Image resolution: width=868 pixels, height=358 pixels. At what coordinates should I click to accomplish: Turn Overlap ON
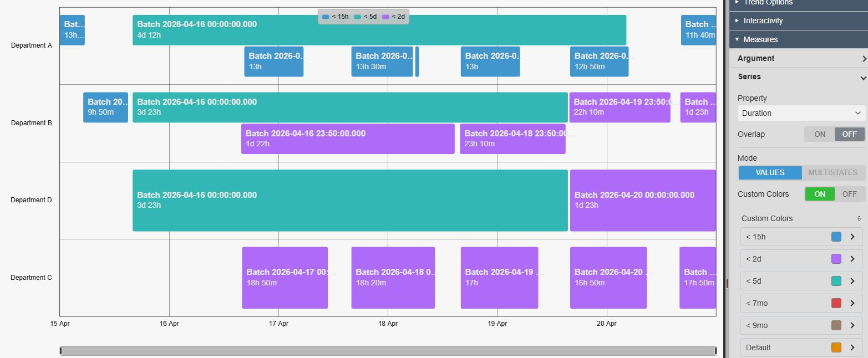[819, 134]
